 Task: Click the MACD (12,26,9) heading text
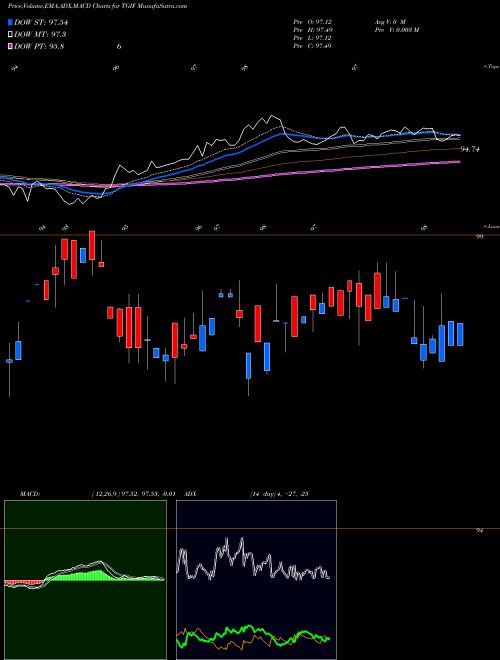pos(97,494)
